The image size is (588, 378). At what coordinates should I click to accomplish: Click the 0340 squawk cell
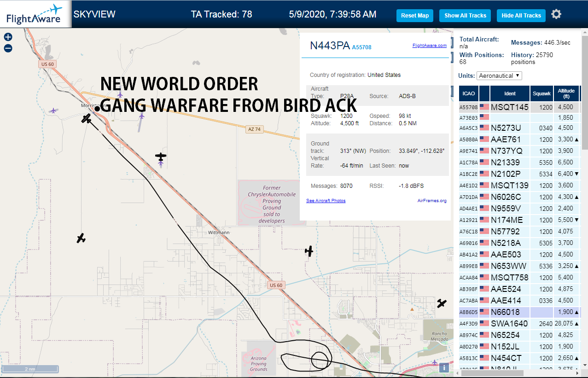[541, 128]
